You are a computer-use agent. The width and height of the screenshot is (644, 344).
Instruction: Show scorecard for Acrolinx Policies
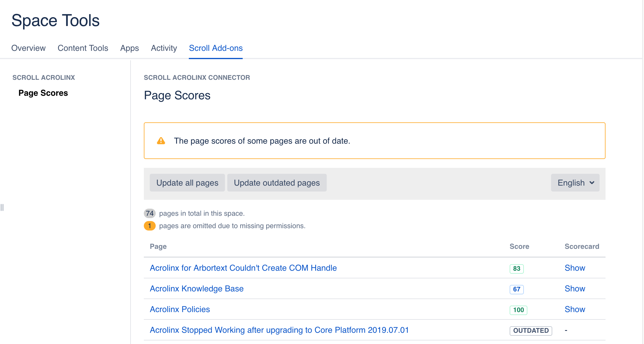575,309
